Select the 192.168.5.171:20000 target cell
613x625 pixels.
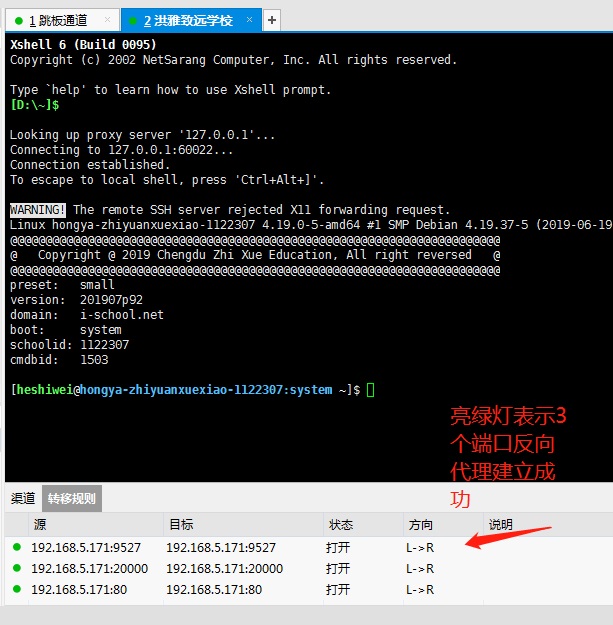224,568
